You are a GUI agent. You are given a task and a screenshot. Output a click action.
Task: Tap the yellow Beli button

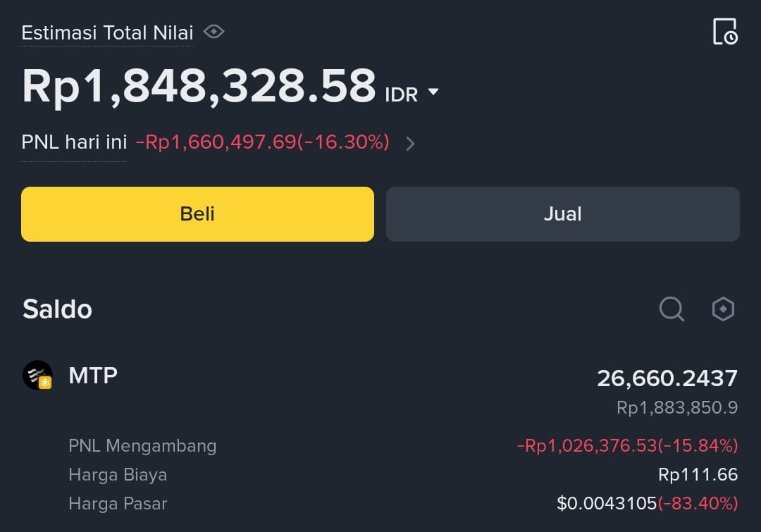pos(197,214)
